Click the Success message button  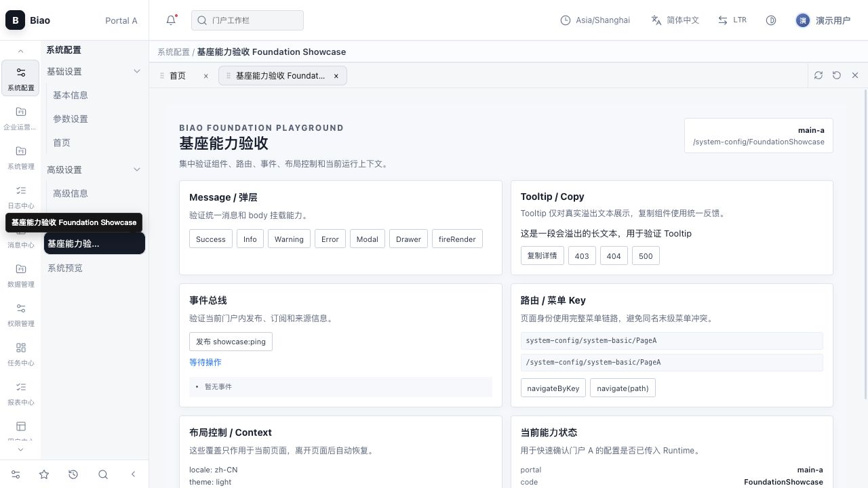[210, 239]
